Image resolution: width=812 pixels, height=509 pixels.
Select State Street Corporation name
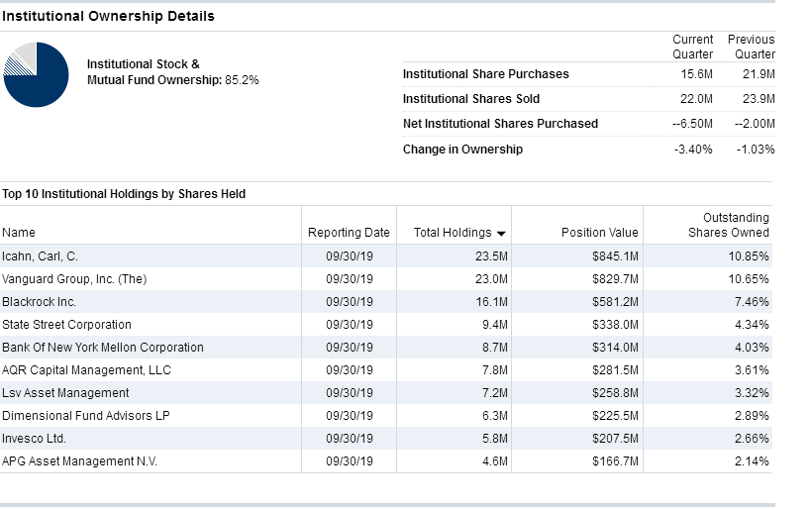coord(66,325)
